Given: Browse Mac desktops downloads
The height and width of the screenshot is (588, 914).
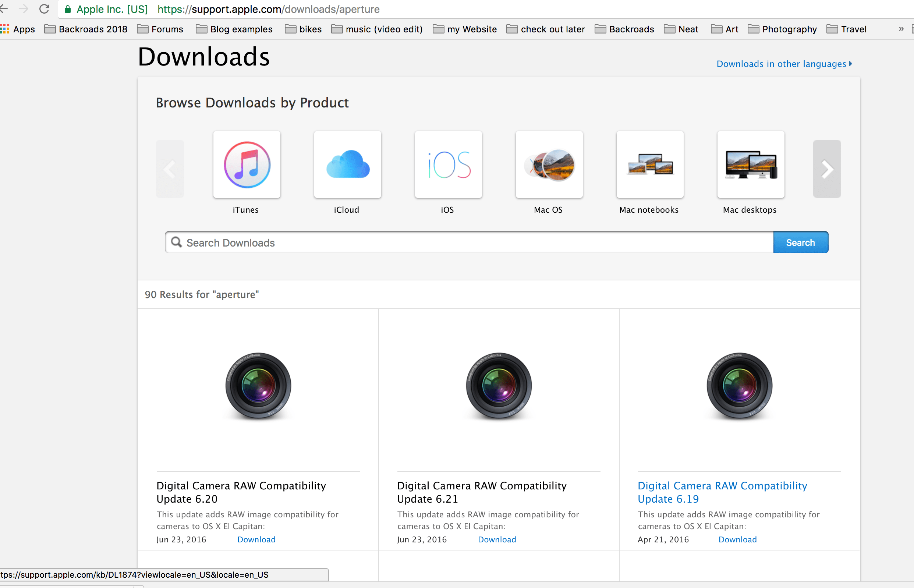Looking at the screenshot, I should (750, 165).
